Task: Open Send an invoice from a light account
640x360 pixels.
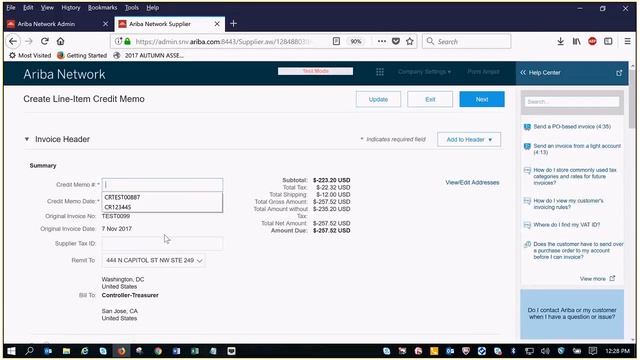Action: [577, 149]
